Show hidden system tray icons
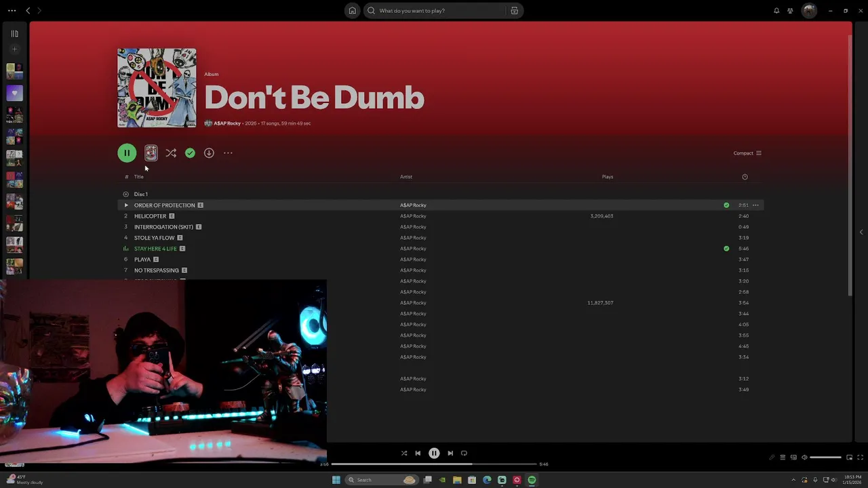Screen dimensions: 868x488 [x=794, y=480]
